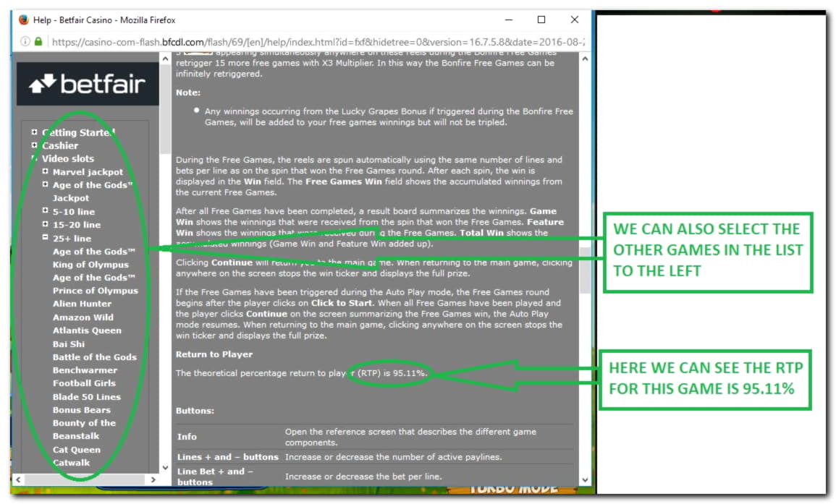Click the help content scroll-up arrow

pos(585,59)
